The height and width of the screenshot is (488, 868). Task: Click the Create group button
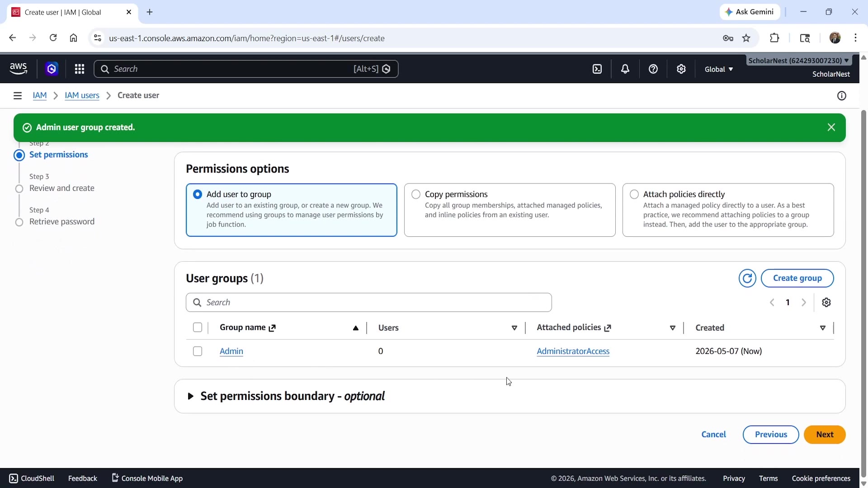[x=797, y=278]
